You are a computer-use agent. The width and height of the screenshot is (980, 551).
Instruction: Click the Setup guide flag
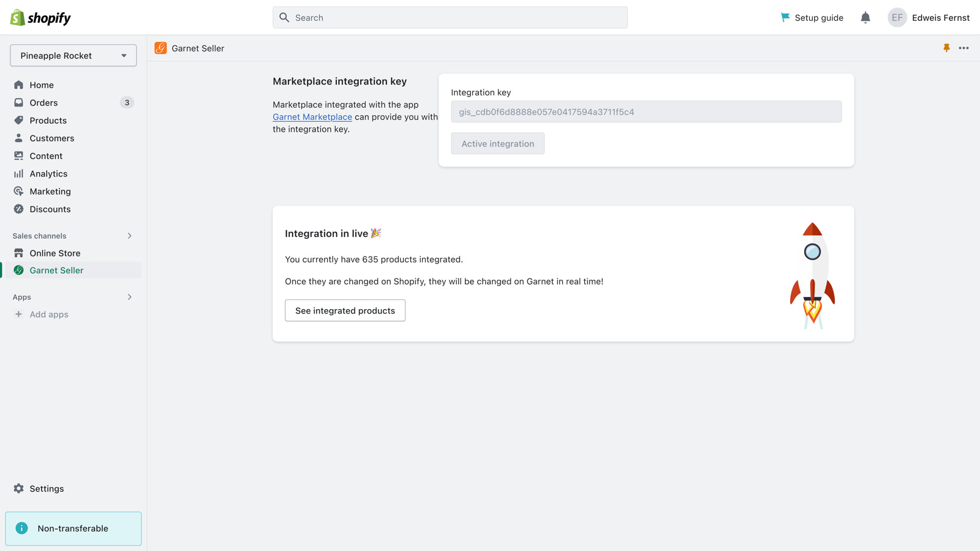pyautogui.click(x=785, y=17)
